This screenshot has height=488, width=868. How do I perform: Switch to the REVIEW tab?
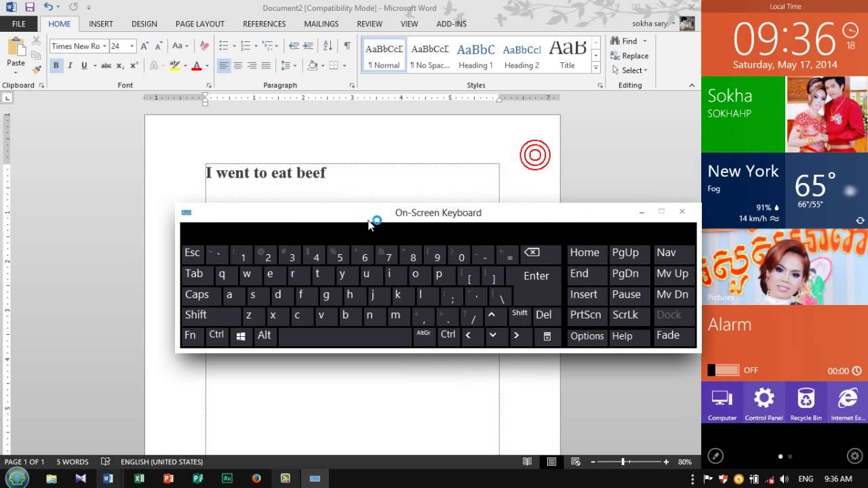370,24
